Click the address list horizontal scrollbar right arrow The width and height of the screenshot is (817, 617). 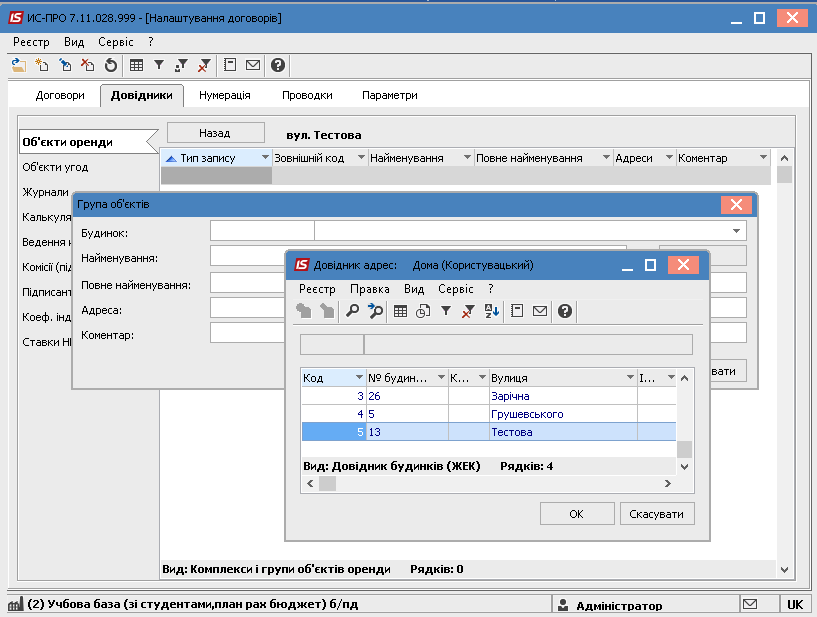(x=667, y=484)
